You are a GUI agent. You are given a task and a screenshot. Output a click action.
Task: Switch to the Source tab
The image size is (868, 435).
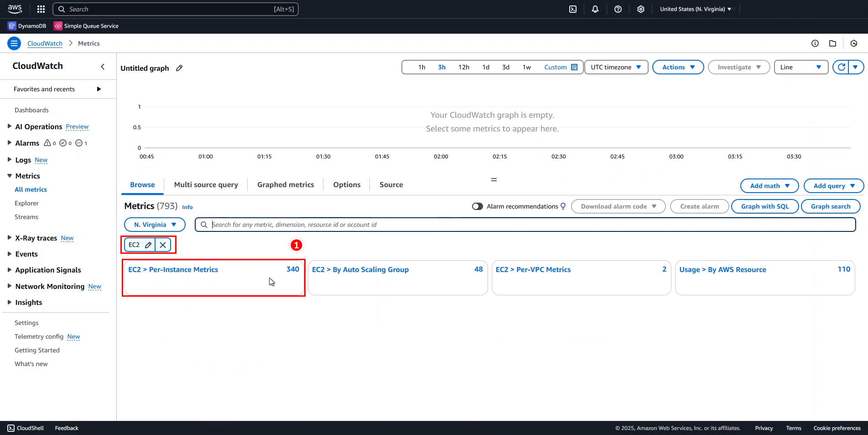(391, 185)
